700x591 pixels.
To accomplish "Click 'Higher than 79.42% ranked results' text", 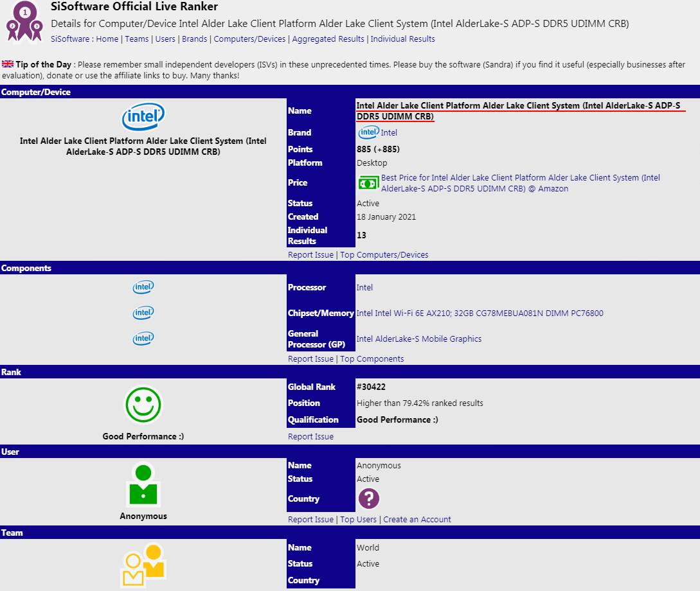I will click(420, 403).
